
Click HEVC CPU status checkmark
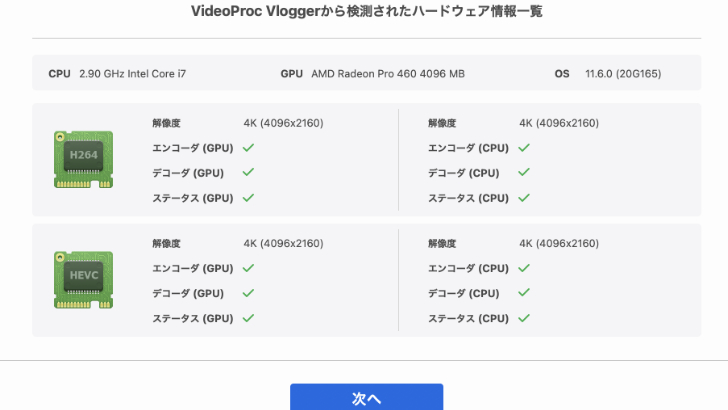[x=524, y=318]
